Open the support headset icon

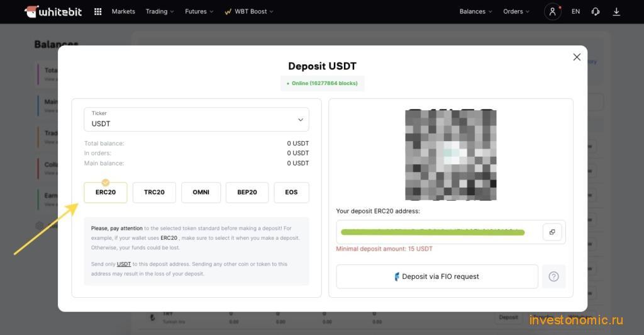click(596, 11)
